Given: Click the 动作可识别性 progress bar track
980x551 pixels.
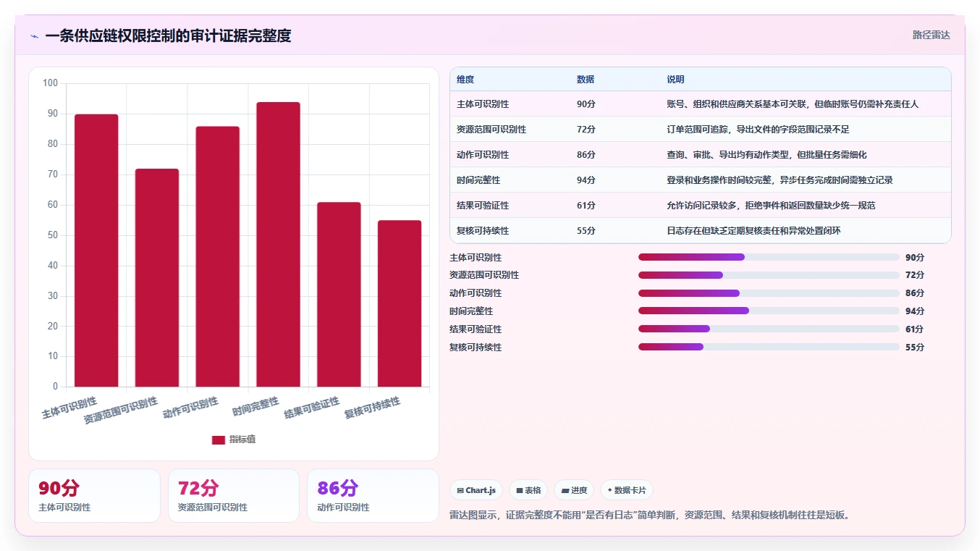Looking at the screenshot, I should 769,293.
